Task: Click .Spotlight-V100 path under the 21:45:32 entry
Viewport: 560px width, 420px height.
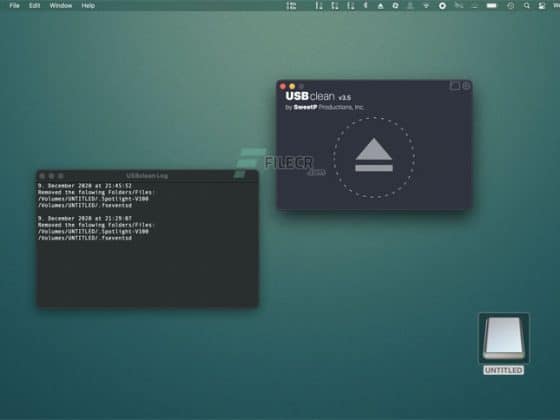Action: (x=93, y=199)
